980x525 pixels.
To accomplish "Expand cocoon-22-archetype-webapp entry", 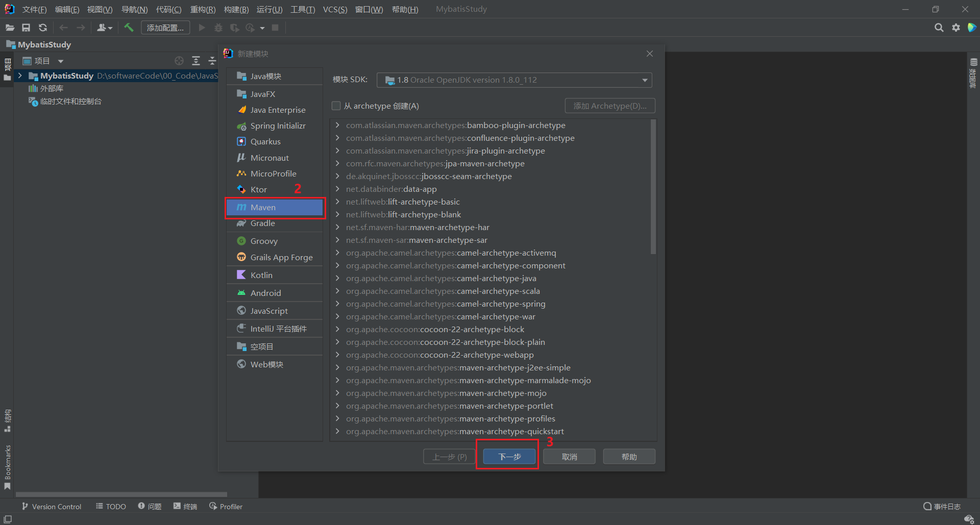I will click(x=337, y=355).
